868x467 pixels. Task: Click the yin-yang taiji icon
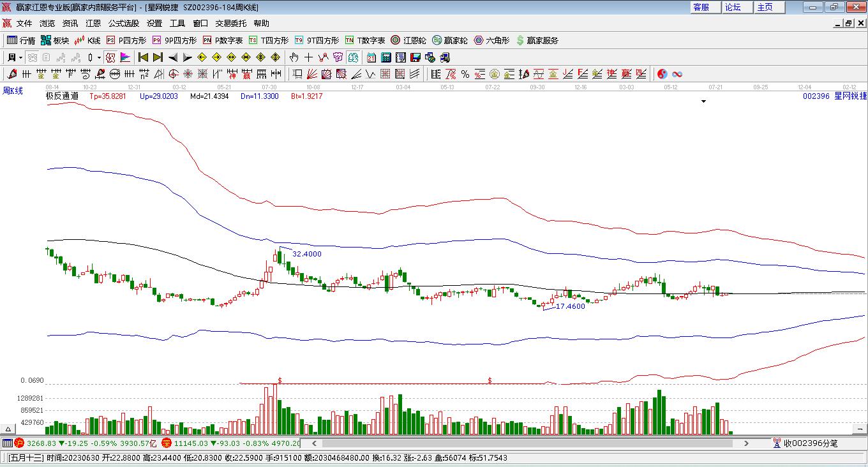click(x=662, y=74)
